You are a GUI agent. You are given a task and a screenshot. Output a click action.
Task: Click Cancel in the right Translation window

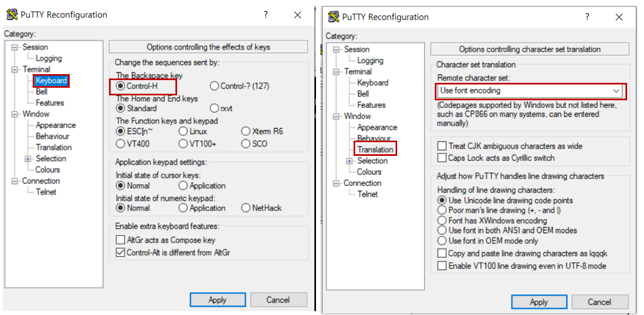[600, 302]
